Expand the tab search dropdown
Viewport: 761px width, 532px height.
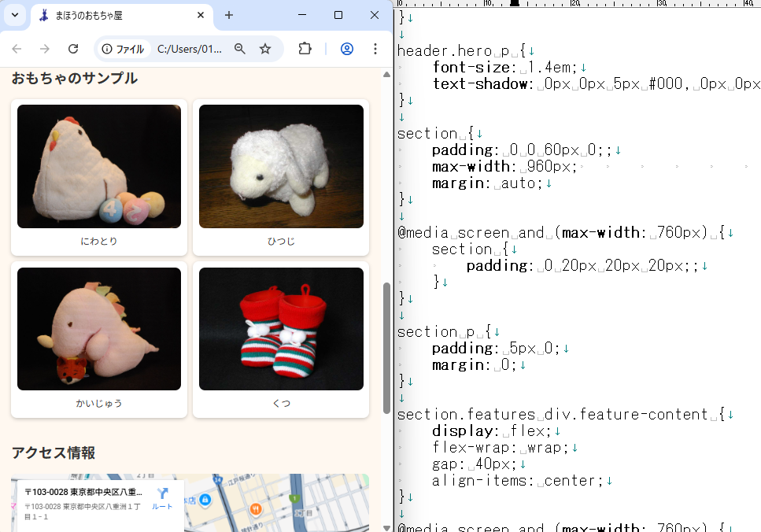click(x=14, y=15)
